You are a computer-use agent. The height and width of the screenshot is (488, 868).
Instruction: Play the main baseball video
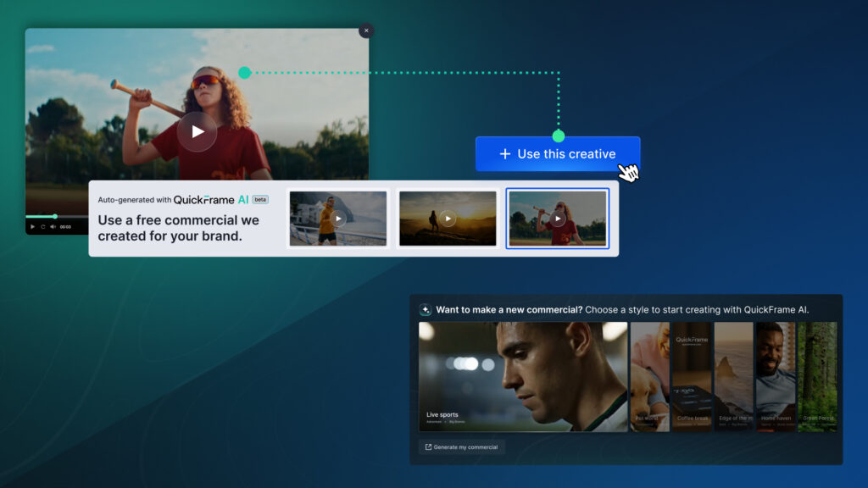[x=197, y=131]
